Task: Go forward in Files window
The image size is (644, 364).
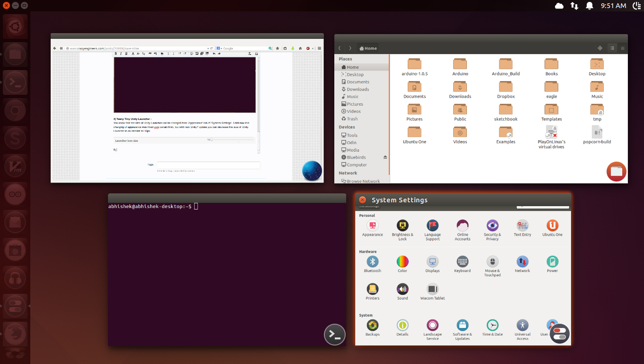Action: point(350,48)
